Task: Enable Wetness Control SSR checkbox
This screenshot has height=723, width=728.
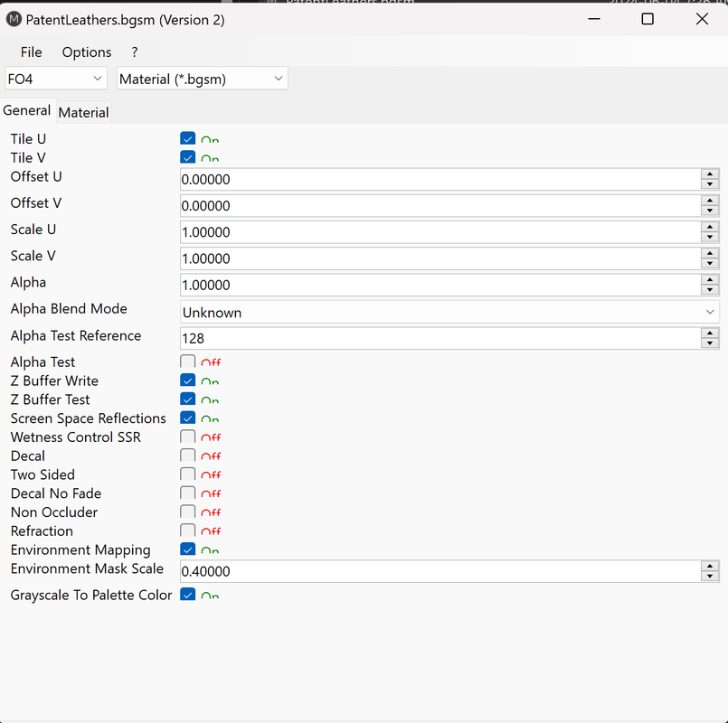Action: pyautogui.click(x=187, y=437)
